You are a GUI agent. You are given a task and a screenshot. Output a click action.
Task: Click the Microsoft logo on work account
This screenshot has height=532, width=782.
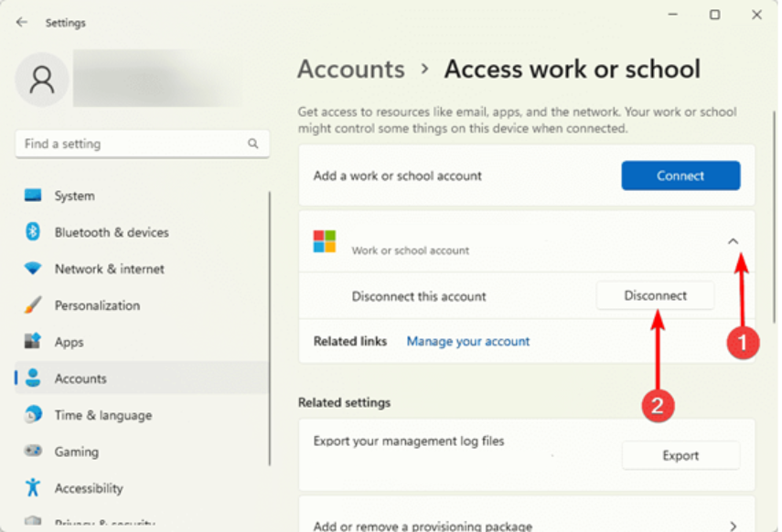[x=321, y=240]
